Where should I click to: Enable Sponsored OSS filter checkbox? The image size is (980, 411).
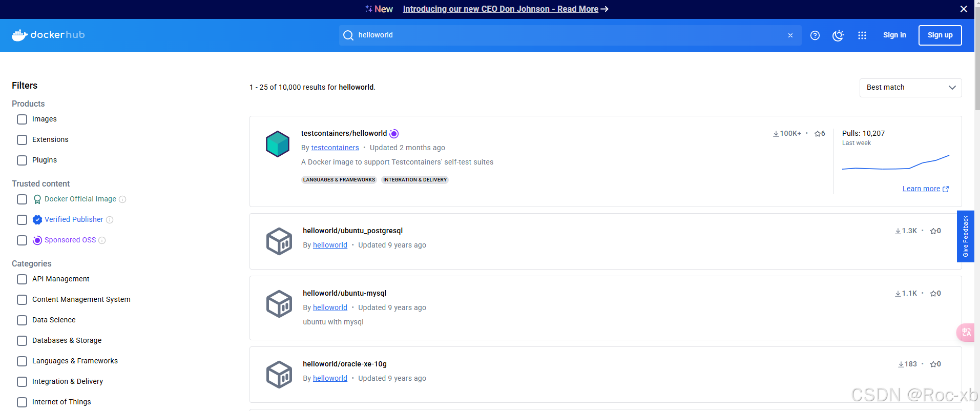click(x=22, y=240)
